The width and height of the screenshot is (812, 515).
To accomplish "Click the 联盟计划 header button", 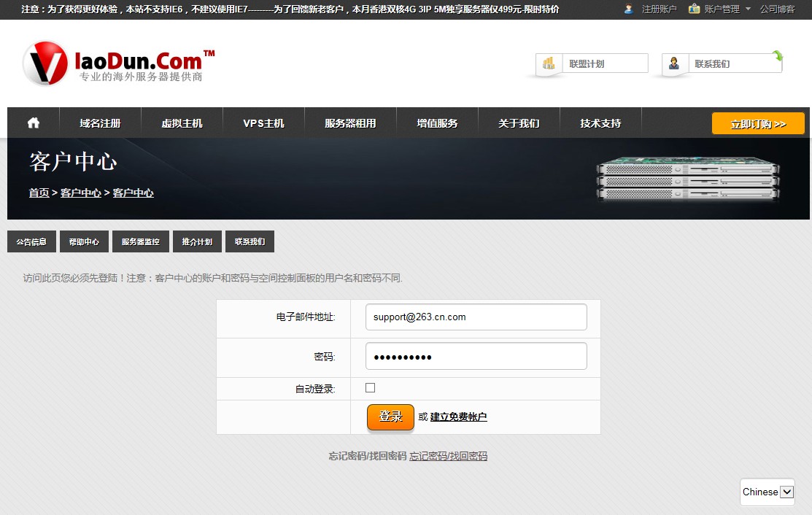I will [x=592, y=63].
